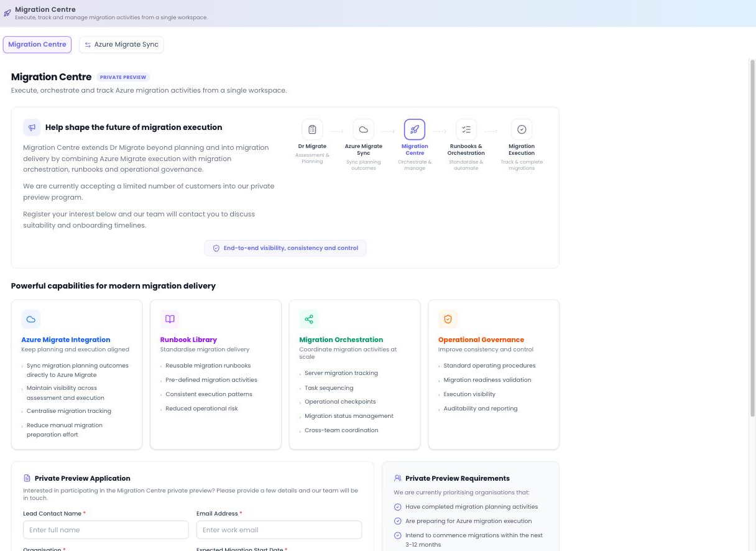Click 'Sync migration planning outcomes' list item

point(78,370)
